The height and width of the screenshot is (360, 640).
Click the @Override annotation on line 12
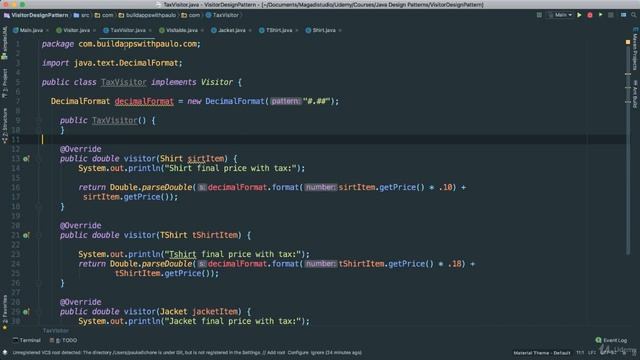[x=80, y=149]
